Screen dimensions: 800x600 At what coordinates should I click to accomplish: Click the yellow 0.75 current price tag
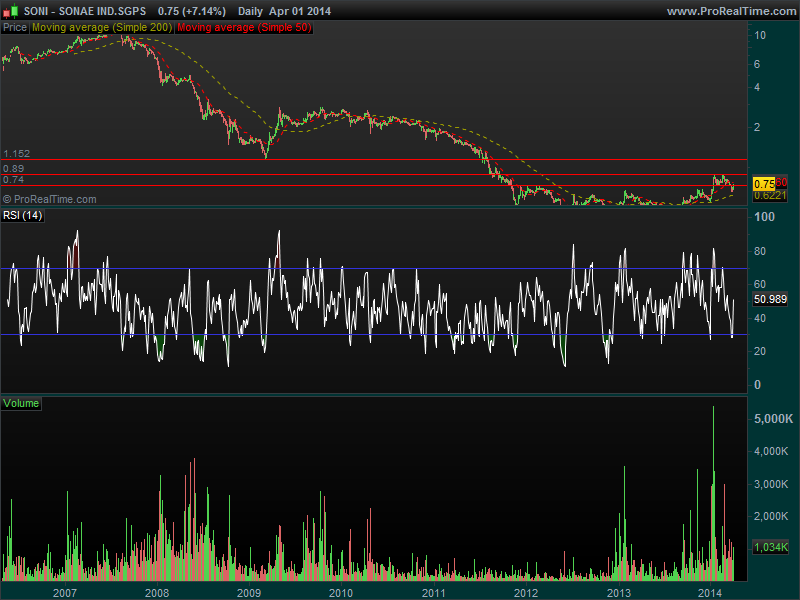pos(764,184)
